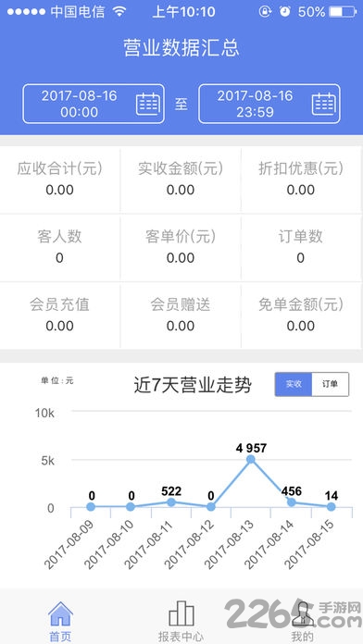Select end date 2017-08-16 23:59 field
This screenshot has height=644, width=363.
269,104
